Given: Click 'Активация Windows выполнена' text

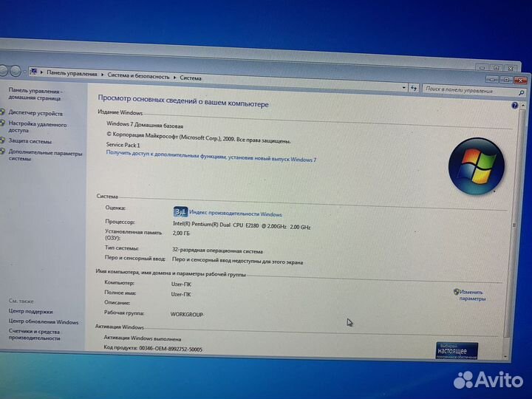Looking at the screenshot, I should click(142, 338).
